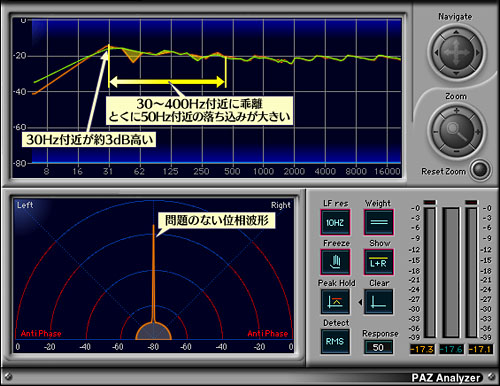The image size is (500, 386).
Task: Change the Show L+R display mode
Action: point(379,262)
